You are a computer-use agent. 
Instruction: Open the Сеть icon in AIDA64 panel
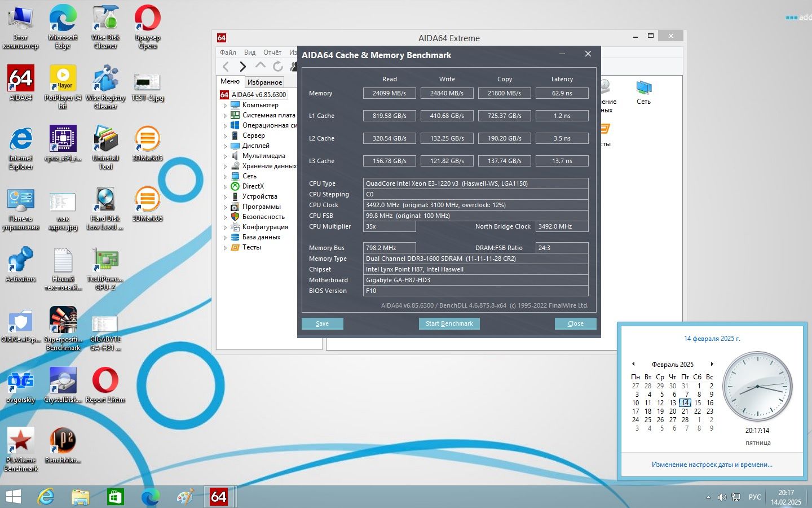(643, 93)
